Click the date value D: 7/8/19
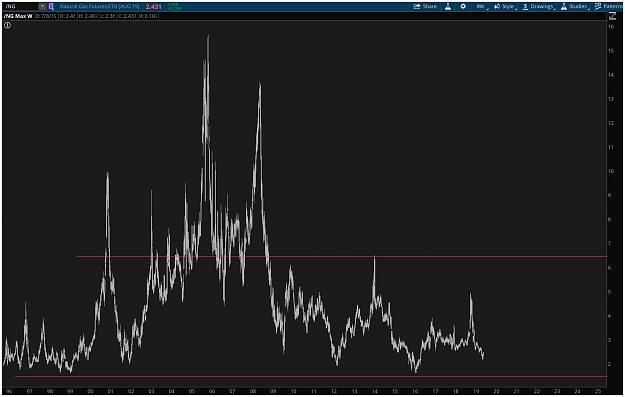Screen dimensions: 625x397 pos(46,16)
